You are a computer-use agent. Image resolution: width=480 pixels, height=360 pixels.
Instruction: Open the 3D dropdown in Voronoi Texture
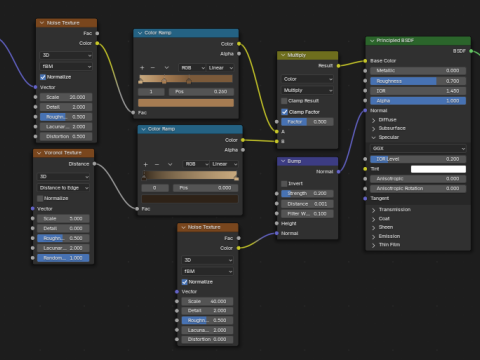click(63, 177)
